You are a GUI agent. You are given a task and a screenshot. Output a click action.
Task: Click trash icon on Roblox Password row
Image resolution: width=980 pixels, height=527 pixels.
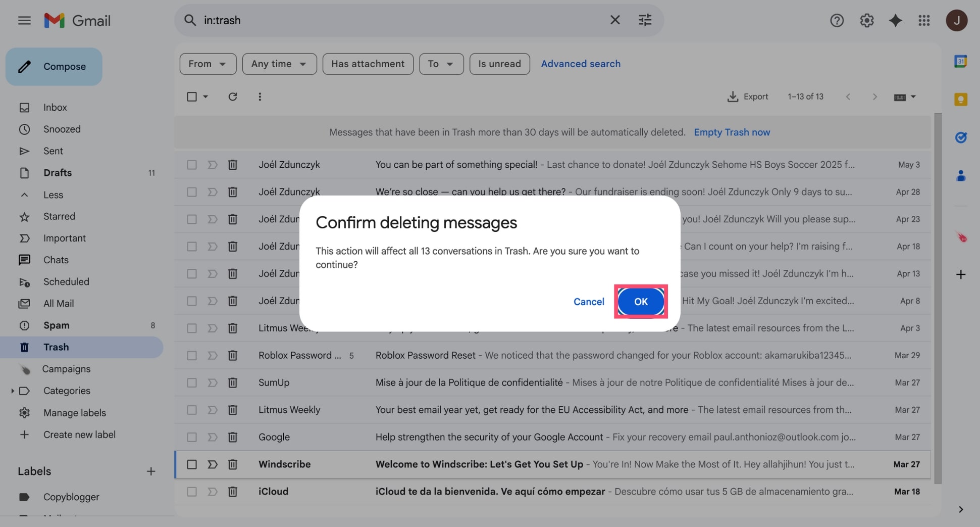(x=232, y=355)
